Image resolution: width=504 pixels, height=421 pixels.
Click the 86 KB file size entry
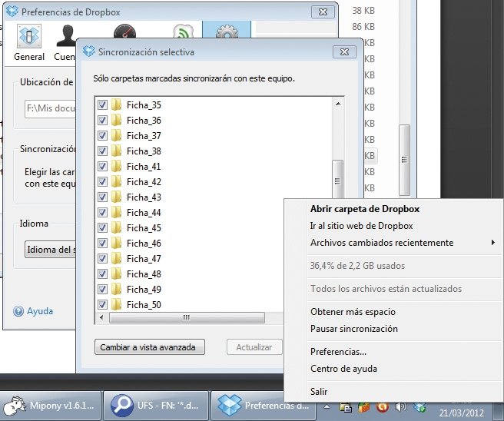(x=363, y=27)
